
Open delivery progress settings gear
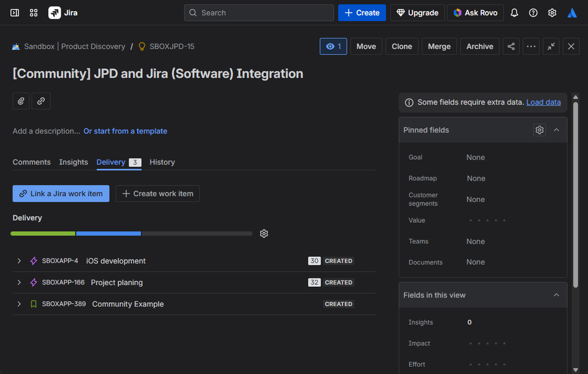click(x=264, y=234)
